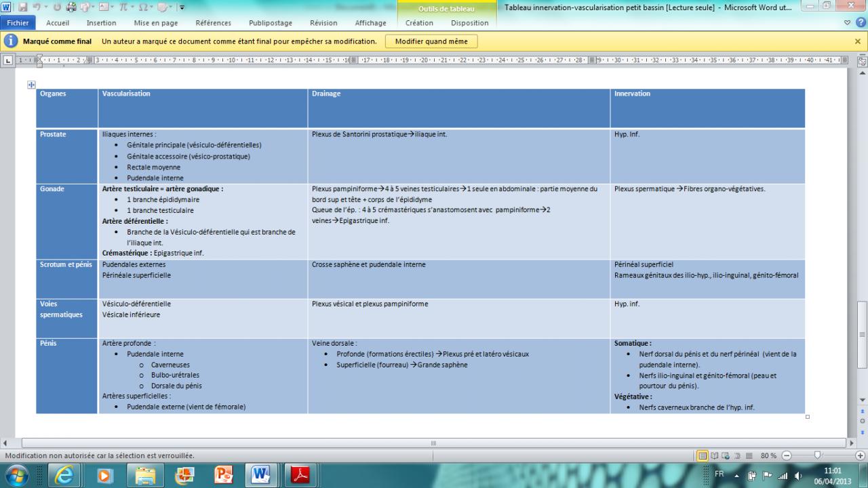Open Windows Media Player from the taskbar
The image size is (868, 488).
pos(105,476)
